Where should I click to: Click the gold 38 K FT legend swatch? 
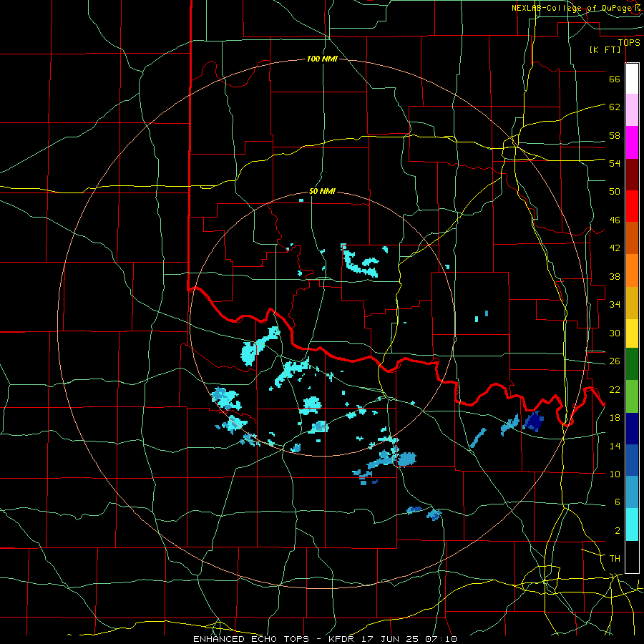click(632, 303)
